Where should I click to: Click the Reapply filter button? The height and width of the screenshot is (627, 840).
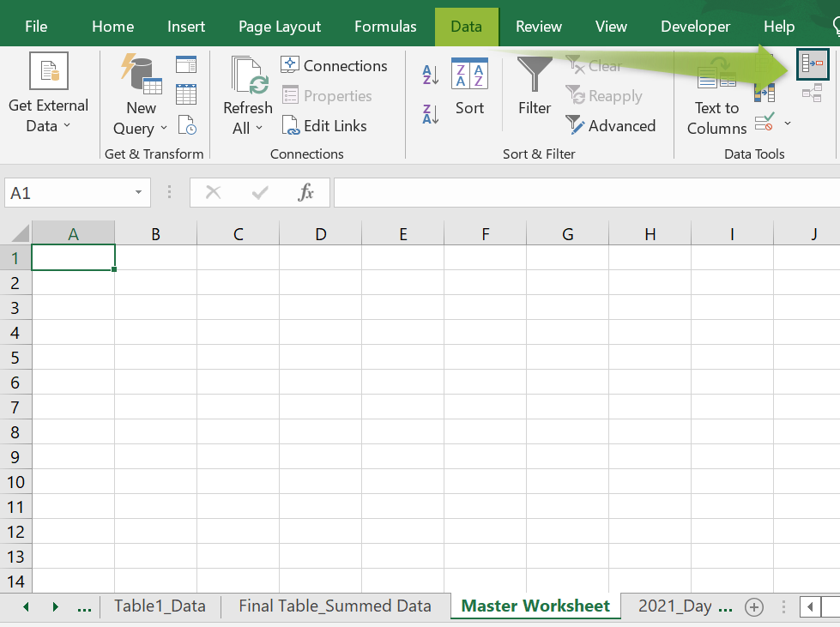click(x=604, y=96)
